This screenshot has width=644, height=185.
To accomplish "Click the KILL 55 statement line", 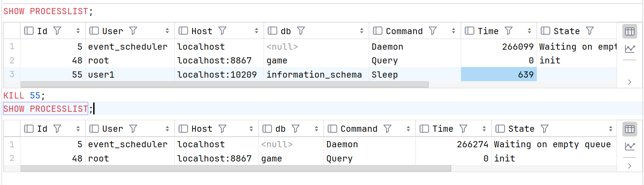I will tap(24, 95).
